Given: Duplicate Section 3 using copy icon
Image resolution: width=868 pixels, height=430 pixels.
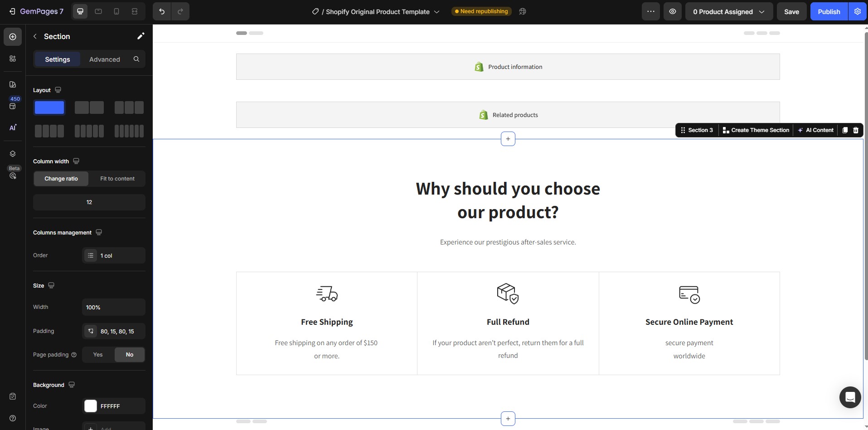Looking at the screenshot, I should pyautogui.click(x=844, y=130).
